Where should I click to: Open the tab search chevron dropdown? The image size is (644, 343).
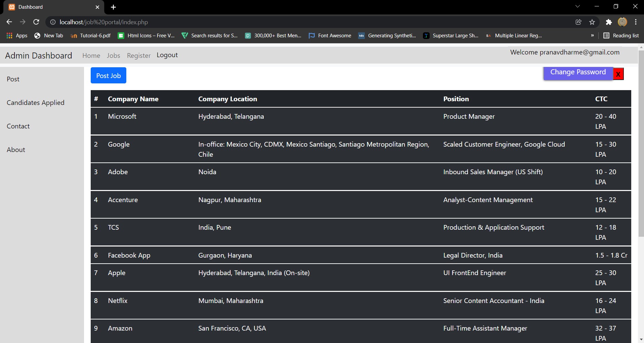[x=577, y=6]
